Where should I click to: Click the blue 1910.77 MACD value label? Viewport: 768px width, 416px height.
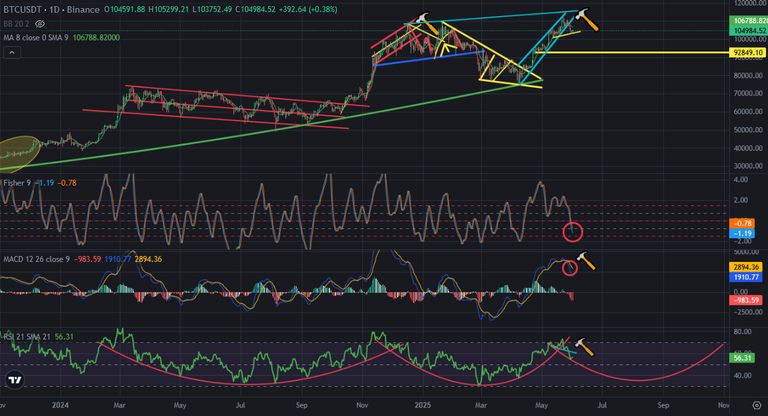(x=745, y=277)
